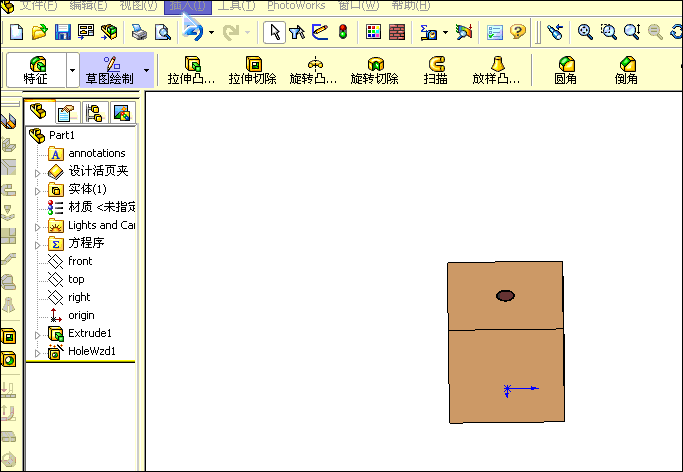Click the Zoom to Area magnifier

coord(609,32)
